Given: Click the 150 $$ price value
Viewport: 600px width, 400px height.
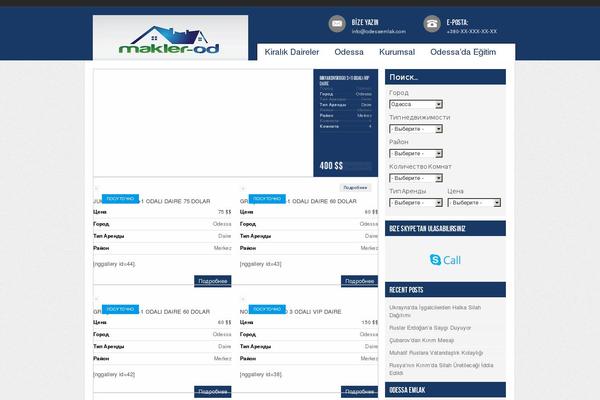Looking at the screenshot, I should point(369,323).
